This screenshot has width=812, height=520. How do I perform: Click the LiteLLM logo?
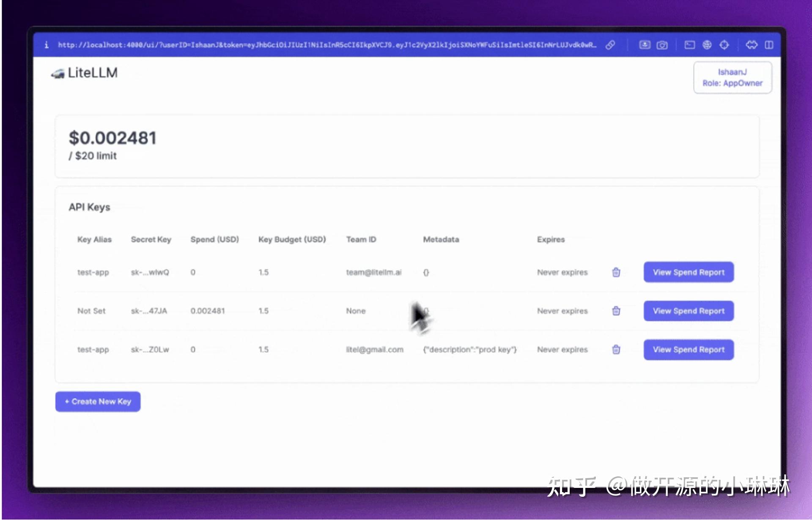pos(85,73)
